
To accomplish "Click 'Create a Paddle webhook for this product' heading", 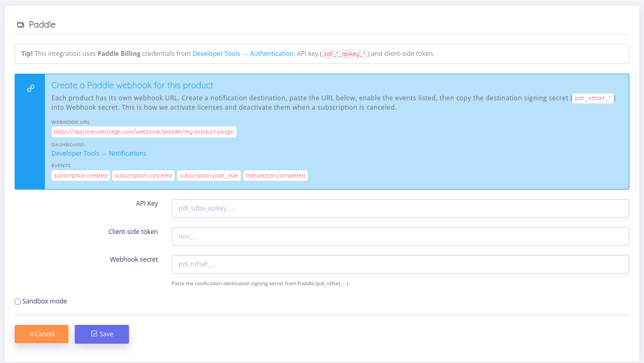I will (x=132, y=85).
